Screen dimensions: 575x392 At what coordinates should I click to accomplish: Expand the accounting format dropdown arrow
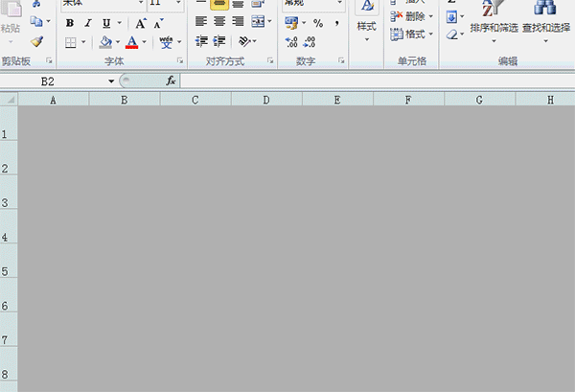coord(304,23)
